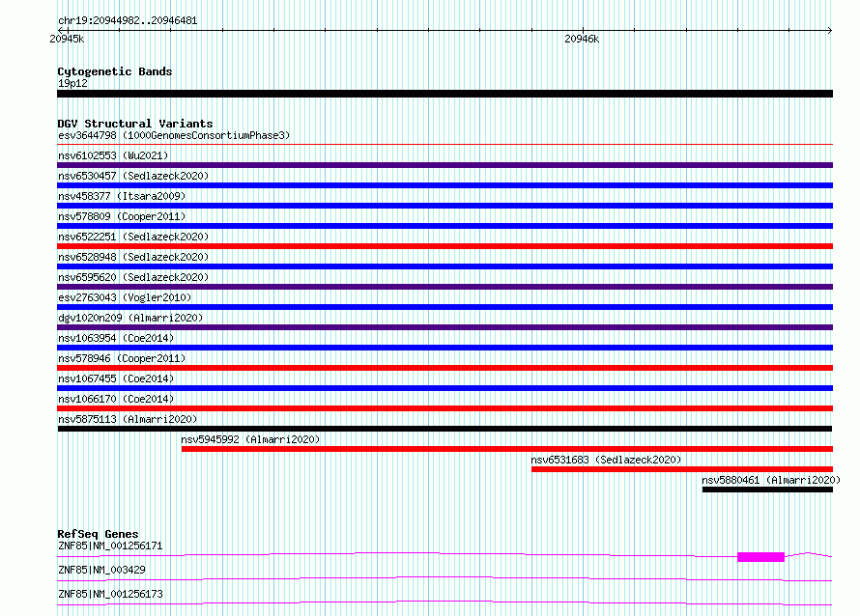Image resolution: width=860 pixels, height=616 pixels.
Task: Click the 19p12 band label
Action: (72, 83)
